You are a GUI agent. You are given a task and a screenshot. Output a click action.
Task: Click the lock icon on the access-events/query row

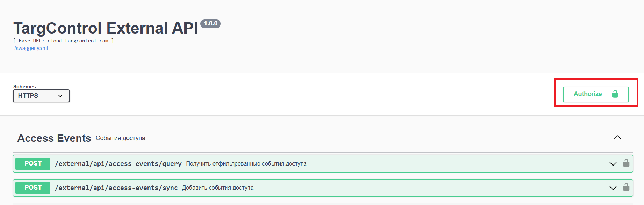click(x=626, y=163)
